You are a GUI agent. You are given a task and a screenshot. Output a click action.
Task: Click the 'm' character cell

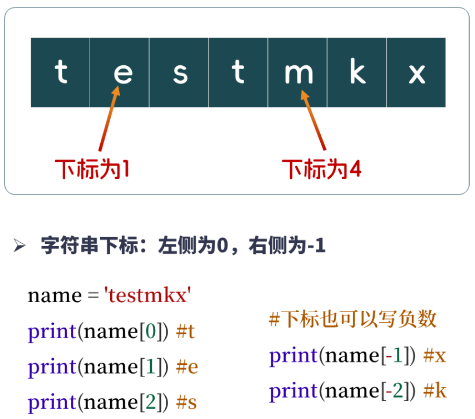coord(297,72)
